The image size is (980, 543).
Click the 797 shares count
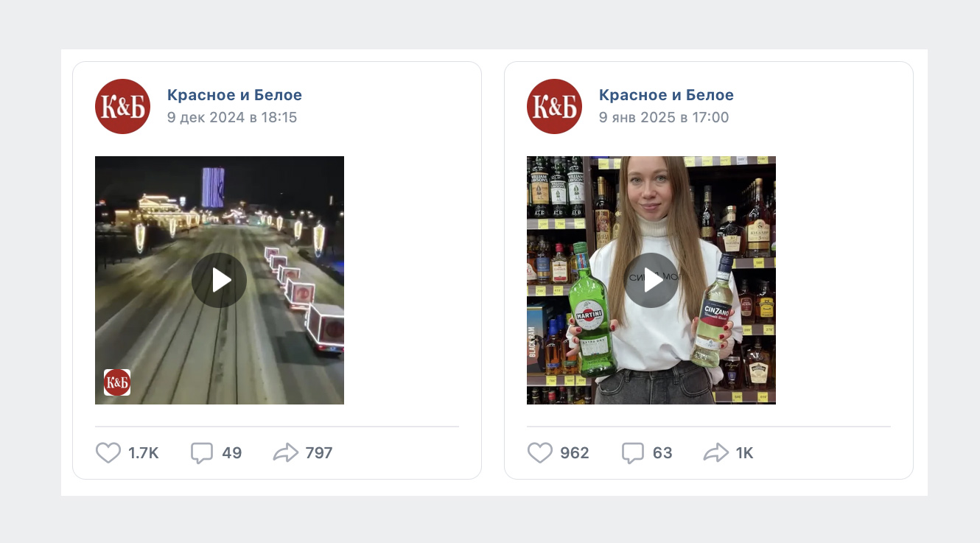[x=319, y=453]
